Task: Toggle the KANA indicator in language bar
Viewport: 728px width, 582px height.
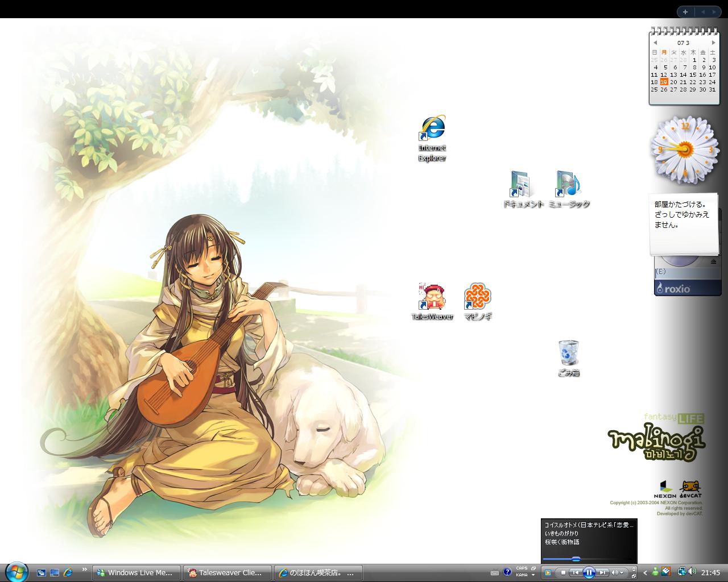Action: (x=522, y=575)
